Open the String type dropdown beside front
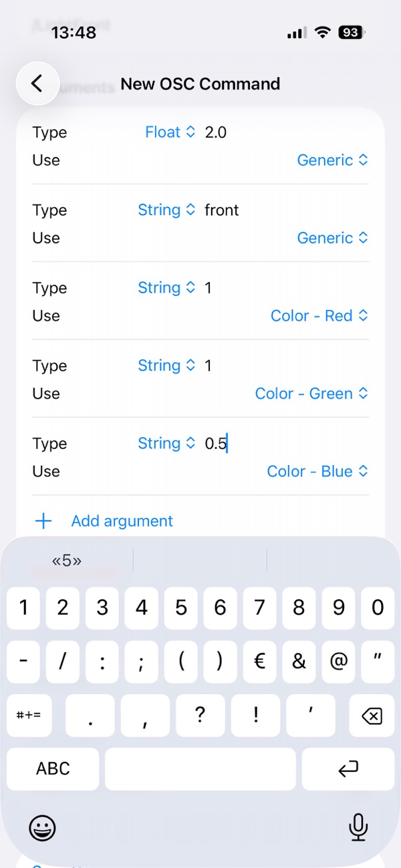 166,210
